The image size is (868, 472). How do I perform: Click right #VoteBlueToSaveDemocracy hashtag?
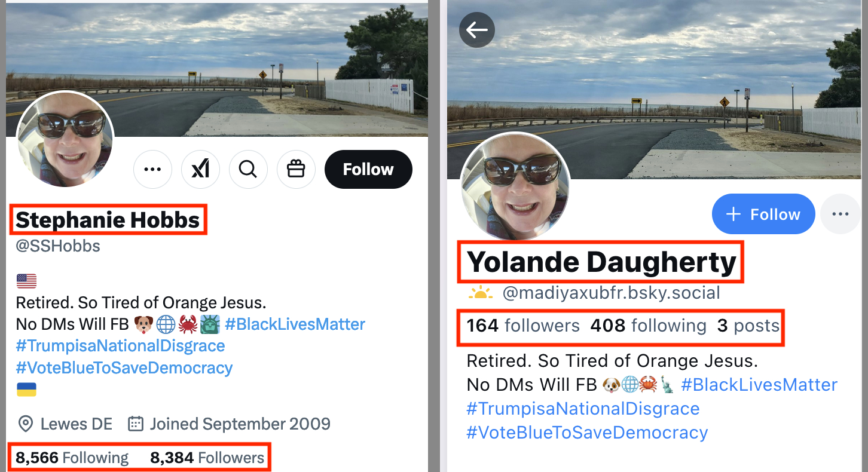point(586,432)
